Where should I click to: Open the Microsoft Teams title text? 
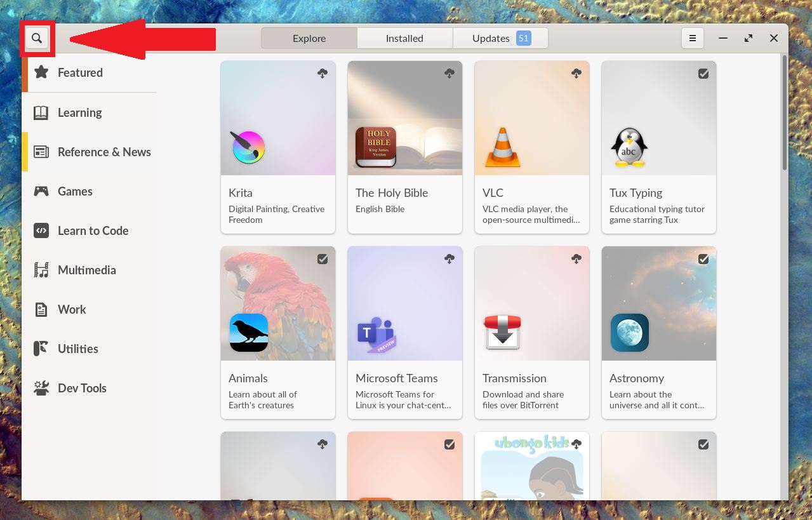click(x=397, y=378)
